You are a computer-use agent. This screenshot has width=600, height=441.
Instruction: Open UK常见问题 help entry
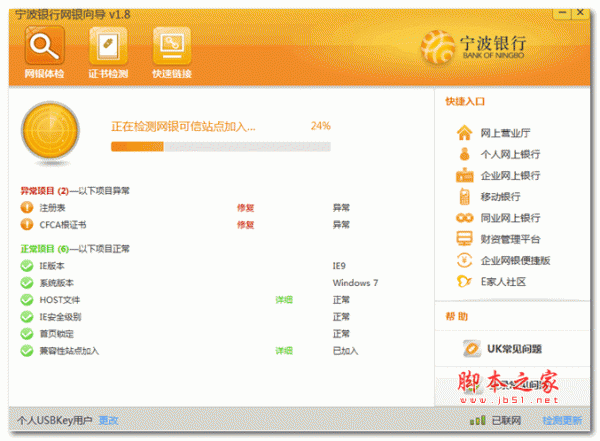(x=514, y=349)
